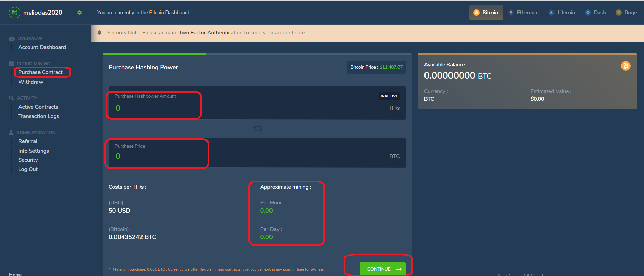Switch to the Litecoin dashboard tab
The image size is (644, 276).
(x=562, y=13)
